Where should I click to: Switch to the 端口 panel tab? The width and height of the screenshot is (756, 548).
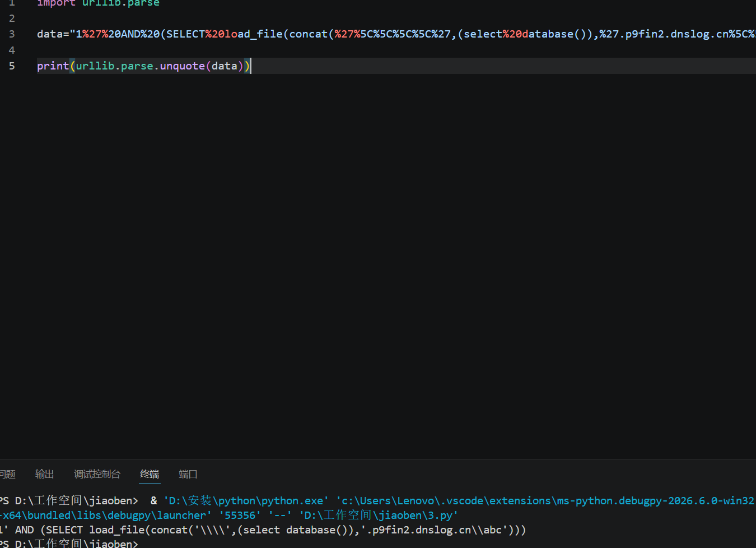(x=188, y=474)
